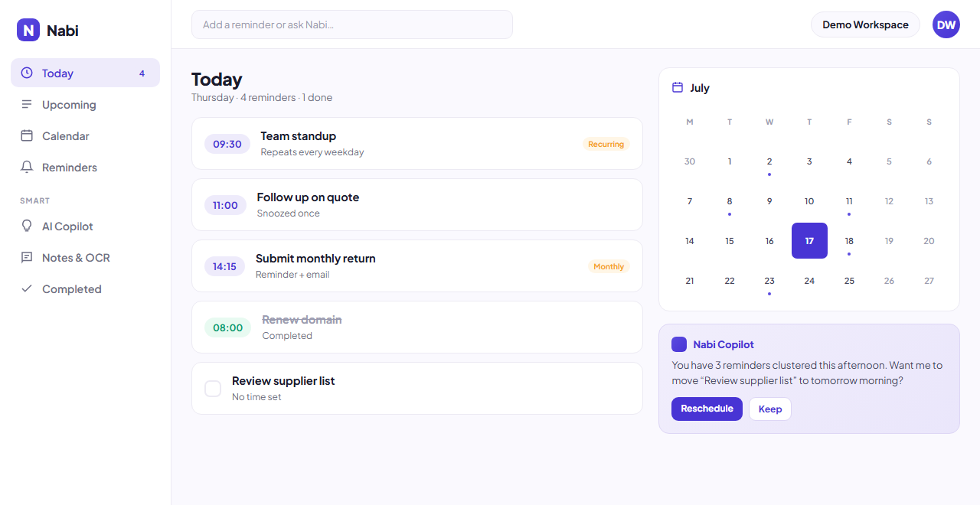
Task: Select July 2 in the calendar
Action: point(769,161)
